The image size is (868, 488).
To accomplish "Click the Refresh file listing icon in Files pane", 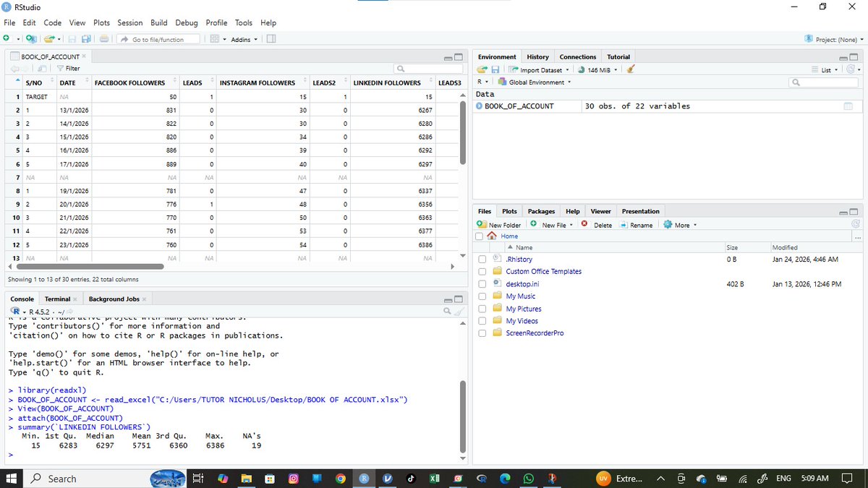I will click(x=856, y=225).
